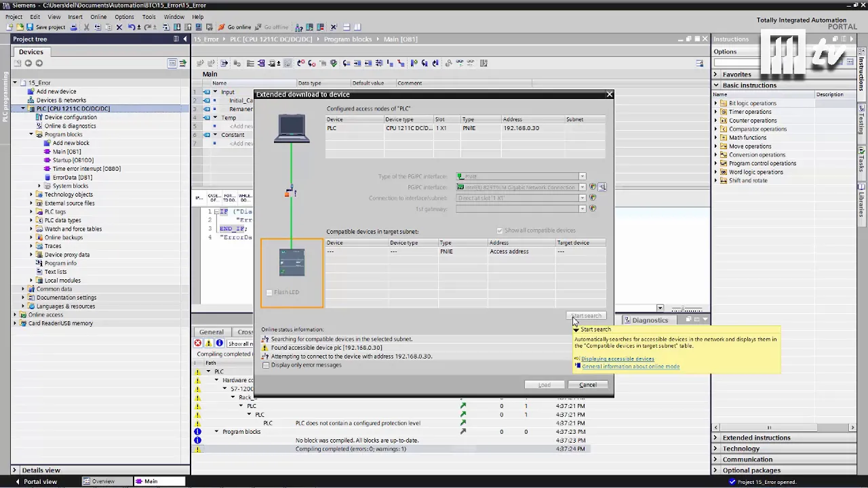The width and height of the screenshot is (868, 488).
Task: Expand the Details view panel
Action: click(16, 470)
